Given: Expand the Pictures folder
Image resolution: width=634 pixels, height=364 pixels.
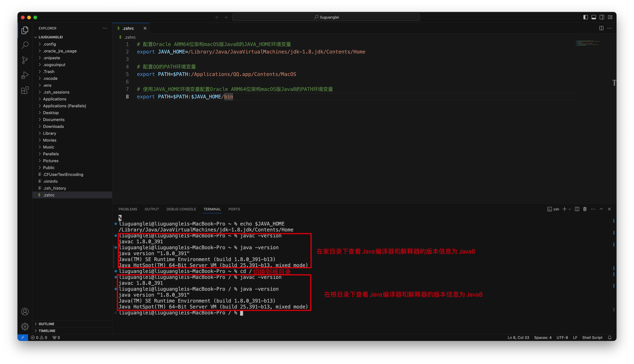Looking at the screenshot, I should coord(73,161).
